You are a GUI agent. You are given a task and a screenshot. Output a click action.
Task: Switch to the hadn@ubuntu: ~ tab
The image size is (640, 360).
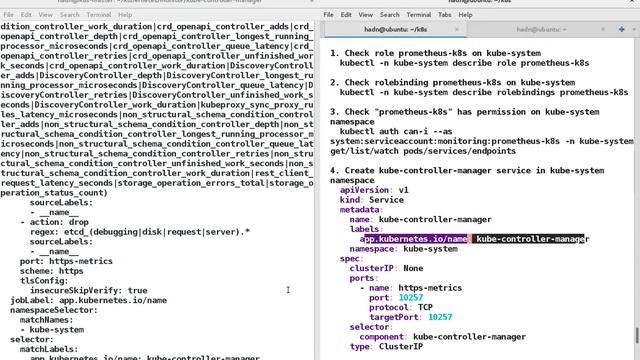541,29
